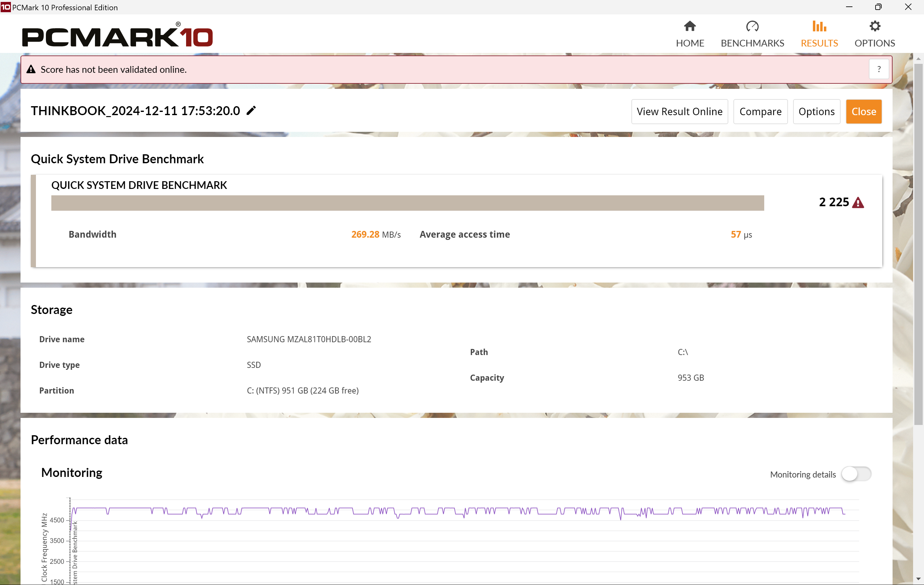
Task: Select the Options button
Action: tap(816, 111)
